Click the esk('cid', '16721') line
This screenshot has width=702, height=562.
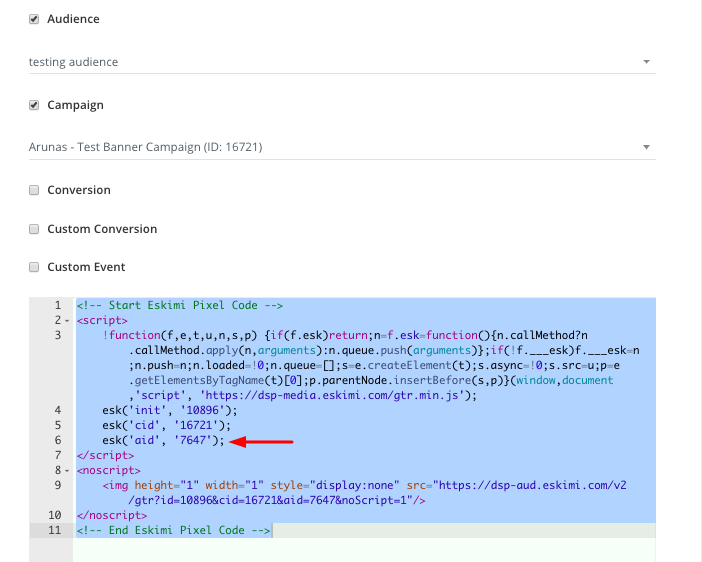click(x=167, y=425)
